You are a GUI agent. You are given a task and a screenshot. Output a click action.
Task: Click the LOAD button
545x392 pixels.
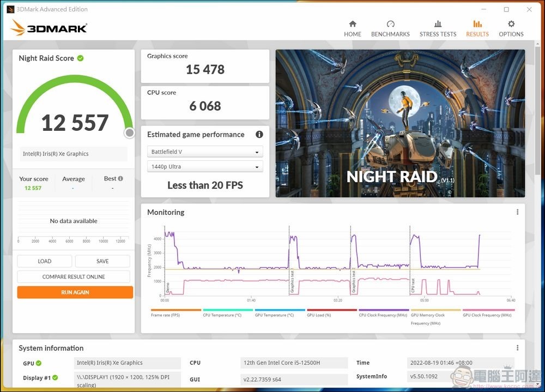click(x=45, y=261)
